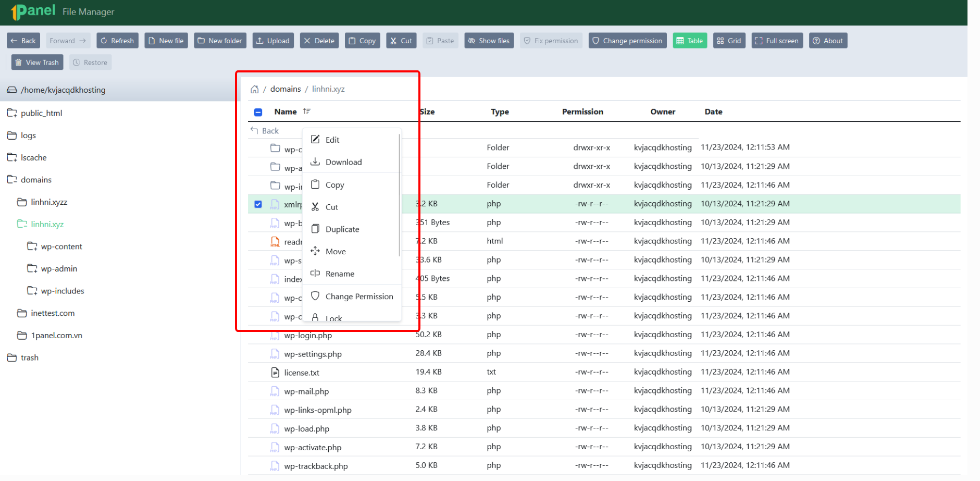Enter Full screen mode

pyautogui.click(x=777, y=41)
